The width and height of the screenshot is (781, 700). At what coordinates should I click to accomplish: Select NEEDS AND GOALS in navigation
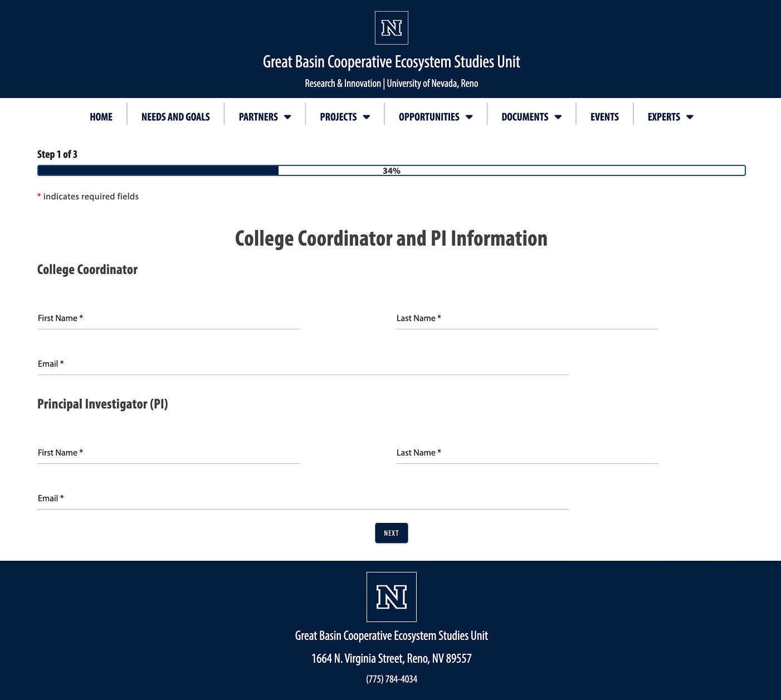coord(175,117)
